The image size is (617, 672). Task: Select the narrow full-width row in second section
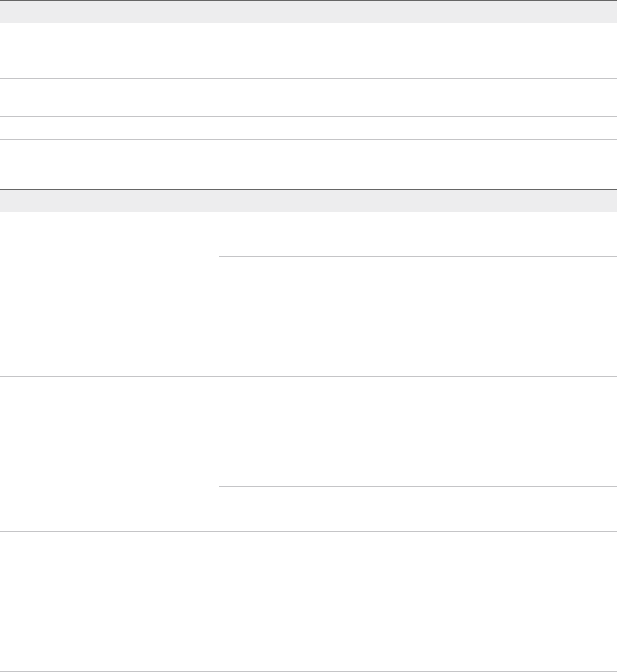click(x=308, y=310)
